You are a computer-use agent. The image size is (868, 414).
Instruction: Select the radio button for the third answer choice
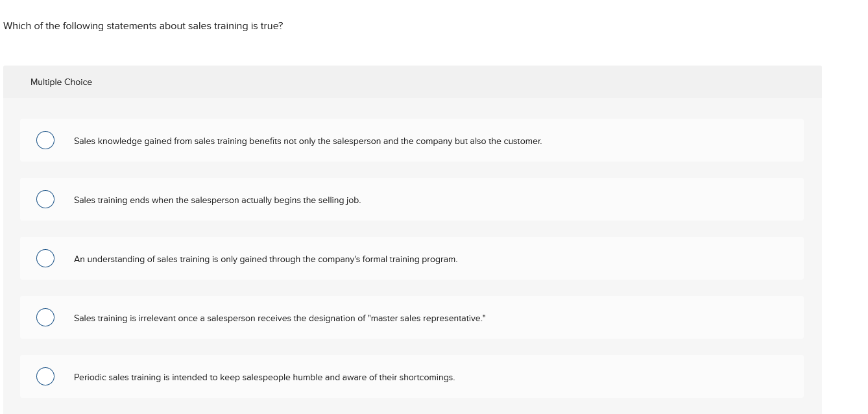click(45, 258)
